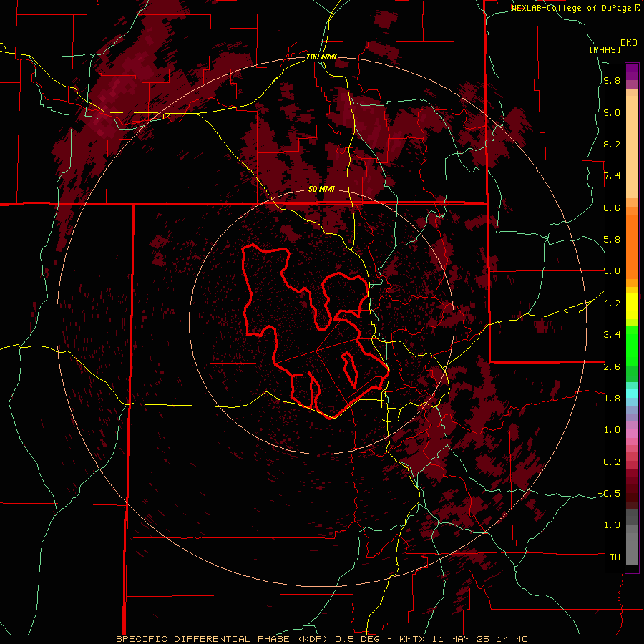Click the 1.0 colorbar scale value
Viewport: 644px width, 644px height.
(612, 430)
